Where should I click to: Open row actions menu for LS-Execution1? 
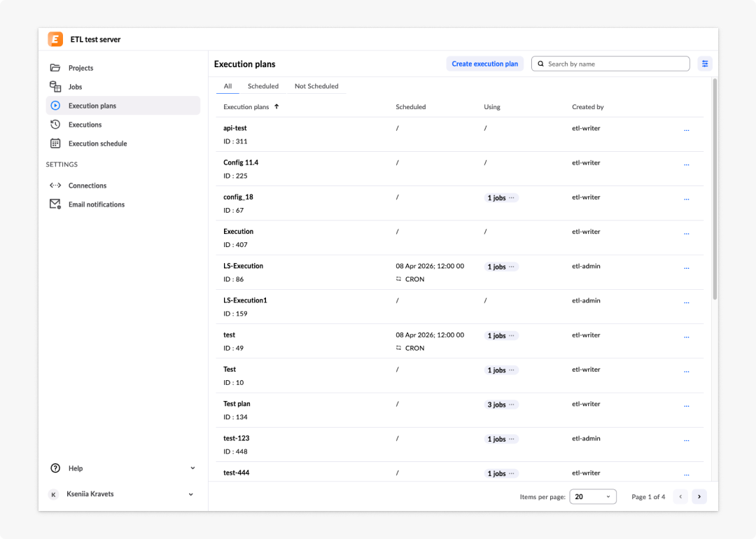click(x=687, y=303)
